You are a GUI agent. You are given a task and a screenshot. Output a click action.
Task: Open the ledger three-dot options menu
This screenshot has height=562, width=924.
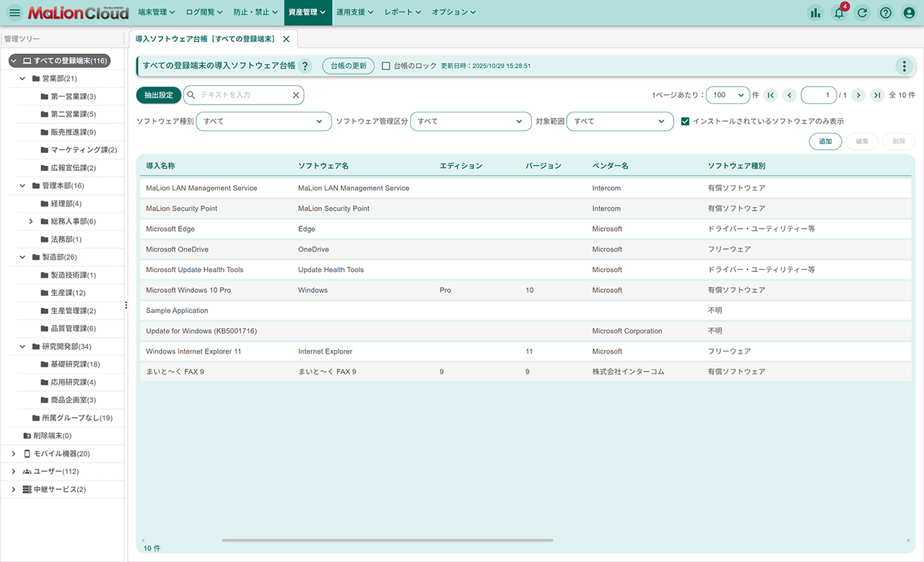904,66
